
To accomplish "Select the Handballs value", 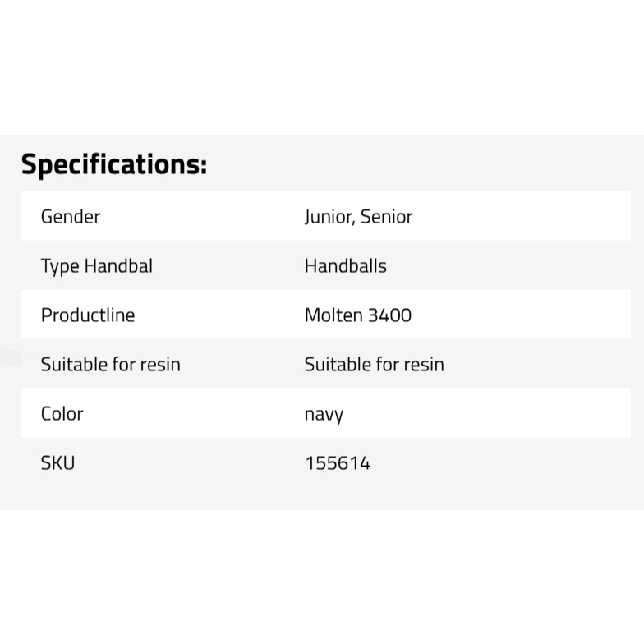I will coord(345,266).
